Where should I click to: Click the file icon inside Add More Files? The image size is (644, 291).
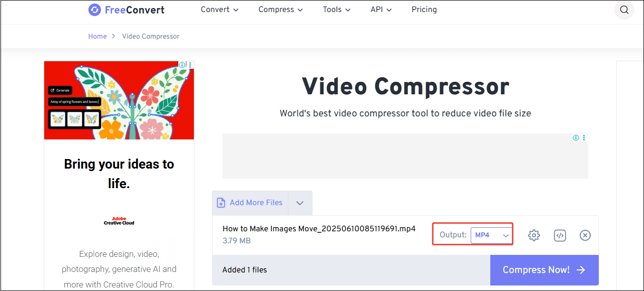(x=221, y=202)
